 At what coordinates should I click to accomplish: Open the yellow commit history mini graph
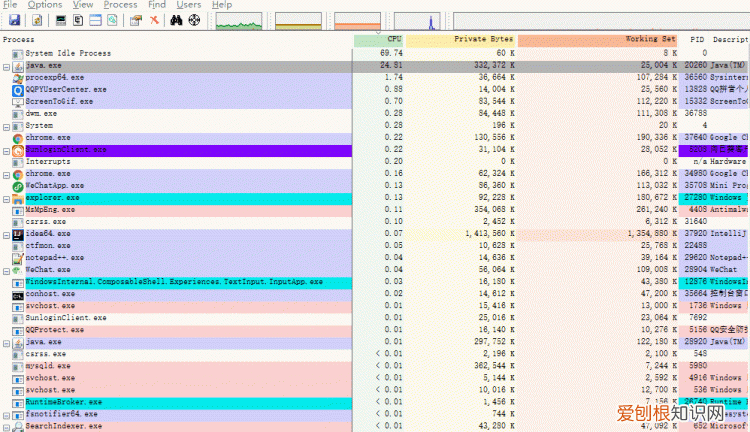tap(298, 21)
